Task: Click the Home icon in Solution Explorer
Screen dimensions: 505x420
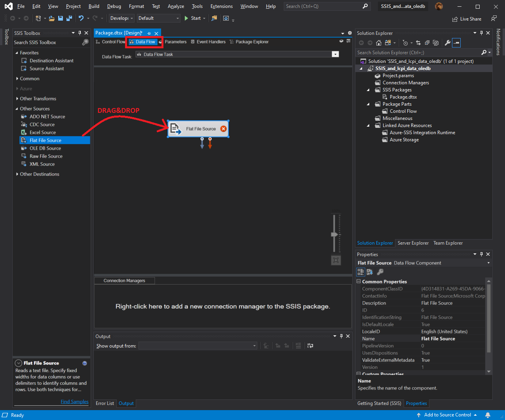Action: pyautogui.click(x=379, y=43)
